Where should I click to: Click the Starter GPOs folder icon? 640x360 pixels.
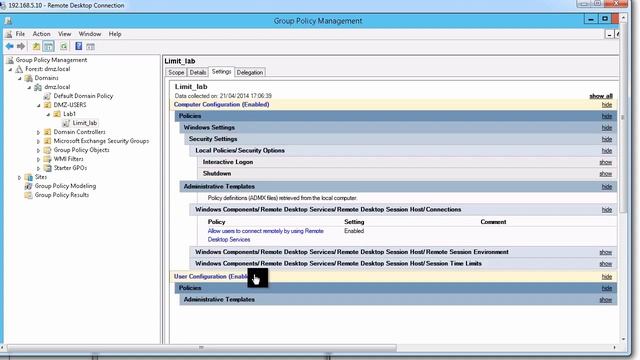coord(47,168)
